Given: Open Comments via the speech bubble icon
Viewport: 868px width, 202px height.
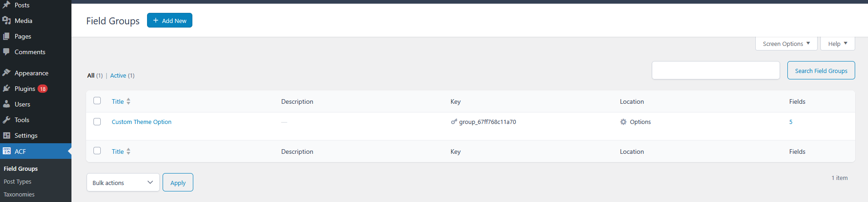Looking at the screenshot, I should [x=6, y=52].
